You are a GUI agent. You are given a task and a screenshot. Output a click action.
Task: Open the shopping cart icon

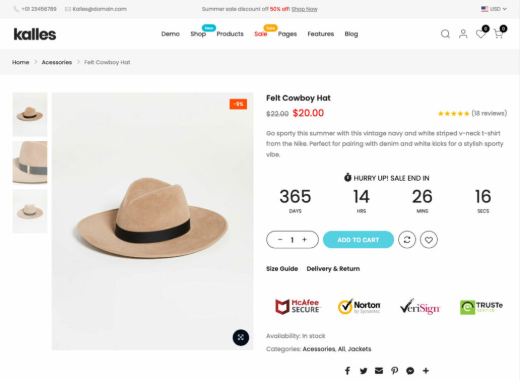point(498,34)
